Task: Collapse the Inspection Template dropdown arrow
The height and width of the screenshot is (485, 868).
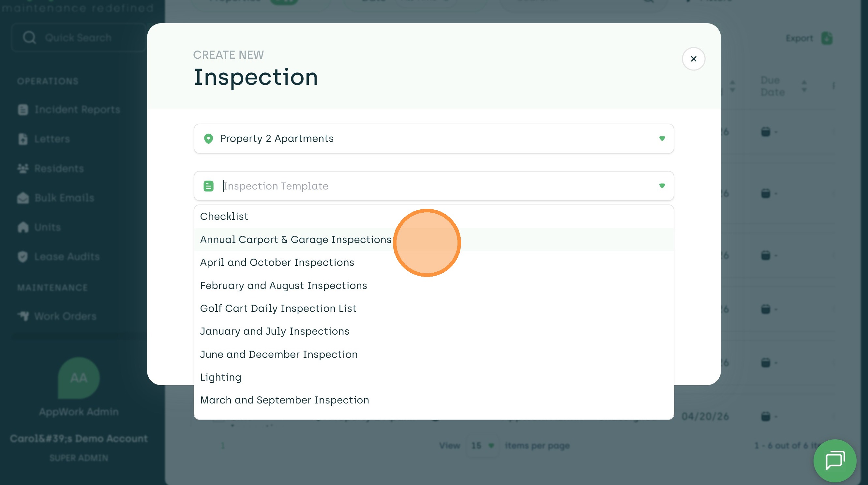Action: (662, 186)
